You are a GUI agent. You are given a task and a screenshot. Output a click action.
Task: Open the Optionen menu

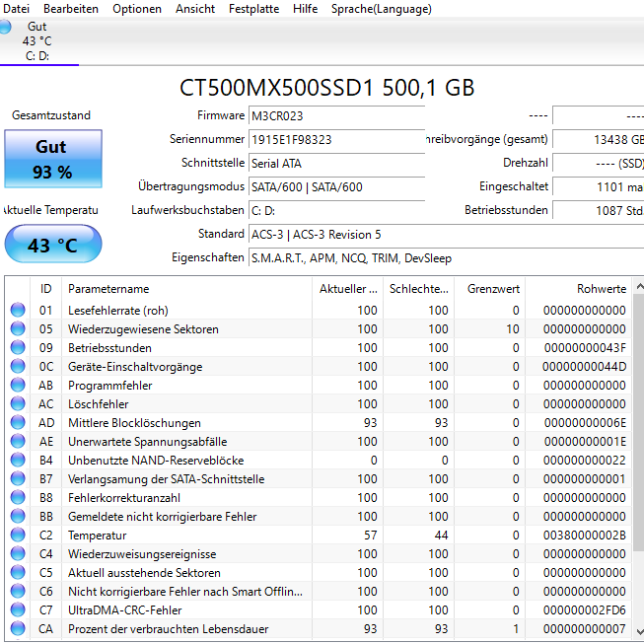[137, 9]
